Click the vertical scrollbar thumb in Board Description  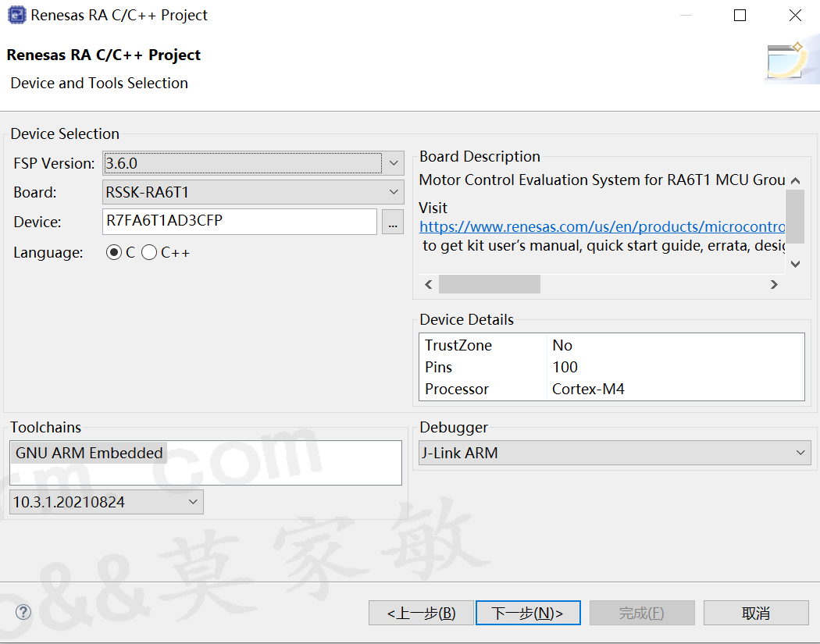point(796,217)
